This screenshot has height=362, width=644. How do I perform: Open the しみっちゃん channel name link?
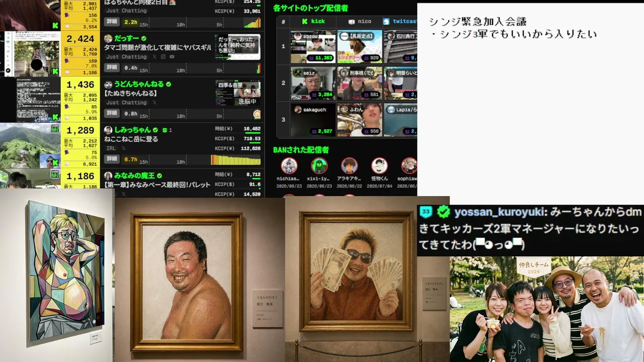pos(132,130)
